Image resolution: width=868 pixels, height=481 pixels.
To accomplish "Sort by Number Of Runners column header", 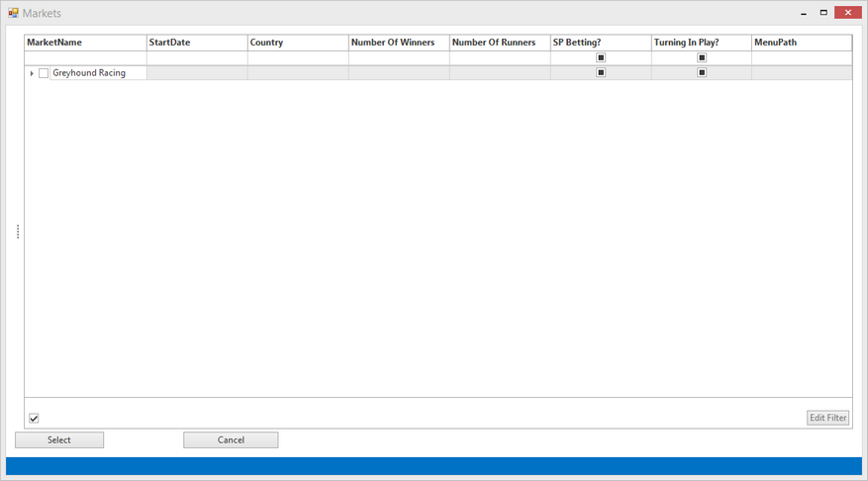I will (x=500, y=43).
